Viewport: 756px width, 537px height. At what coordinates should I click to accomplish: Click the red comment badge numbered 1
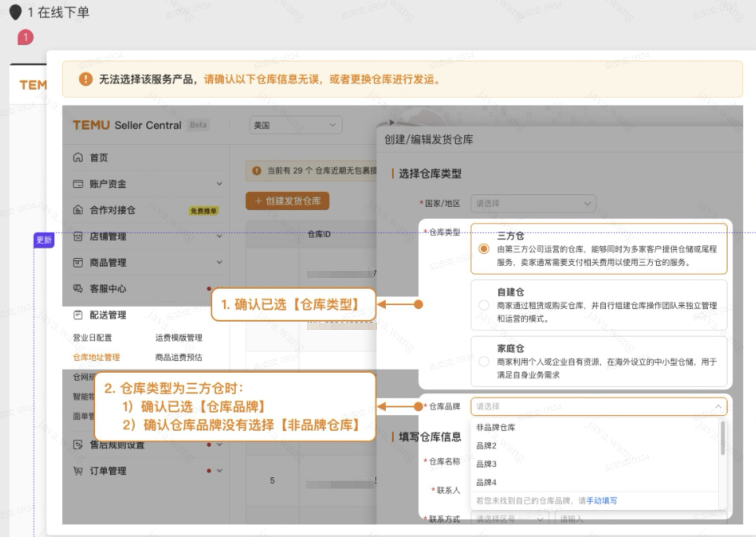[25, 38]
